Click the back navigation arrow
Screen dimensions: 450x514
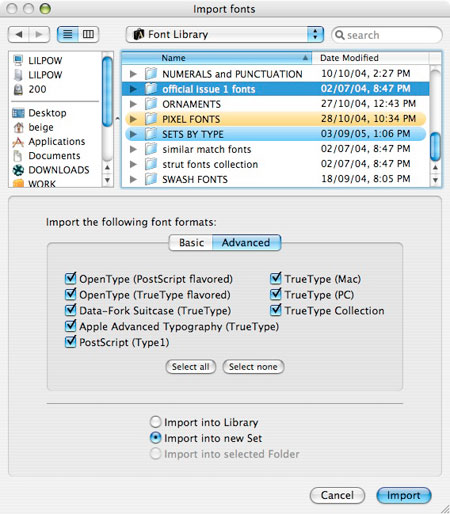coord(19,34)
